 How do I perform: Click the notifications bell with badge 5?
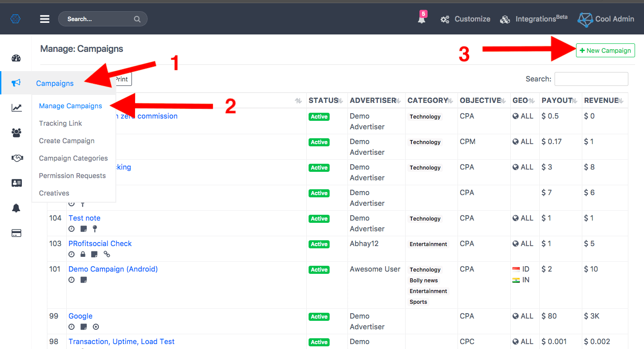pos(422,19)
